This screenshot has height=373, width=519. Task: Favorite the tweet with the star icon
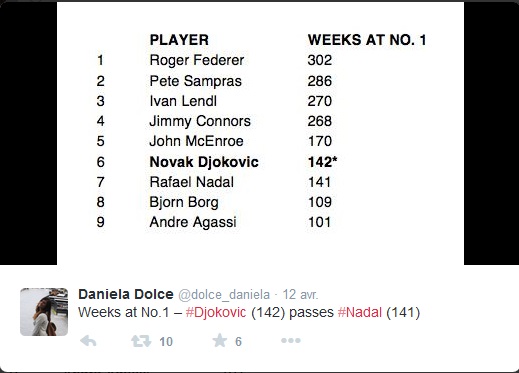click(220, 341)
